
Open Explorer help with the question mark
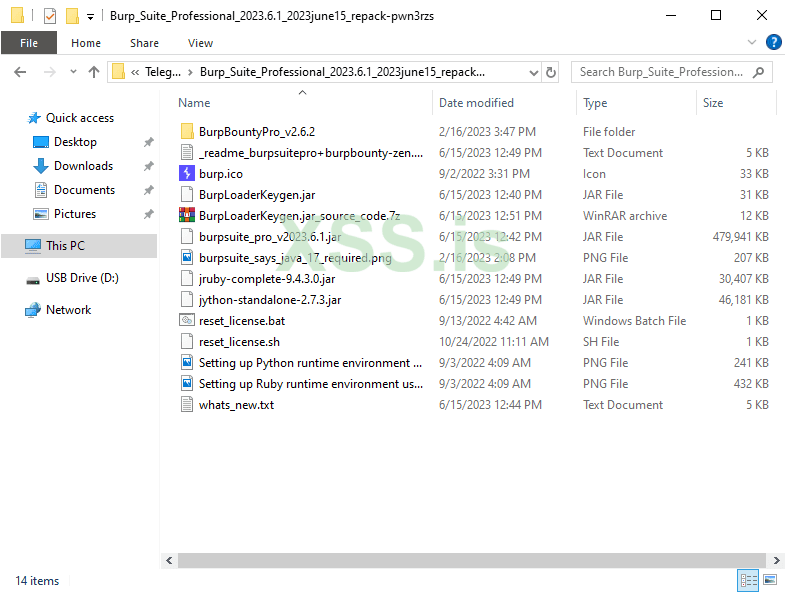(x=773, y=43)
